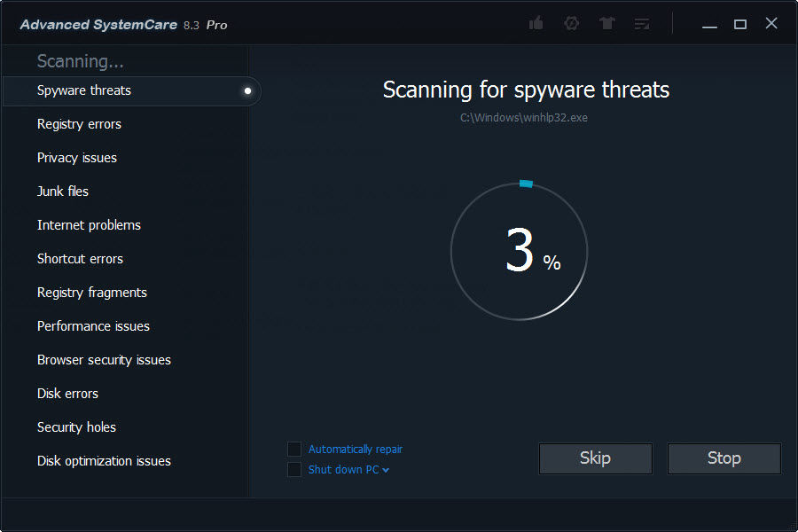The height and width of the screenshot is (532, 798).
Task: Select Disk errors in the list
Action: pos(67,394)
